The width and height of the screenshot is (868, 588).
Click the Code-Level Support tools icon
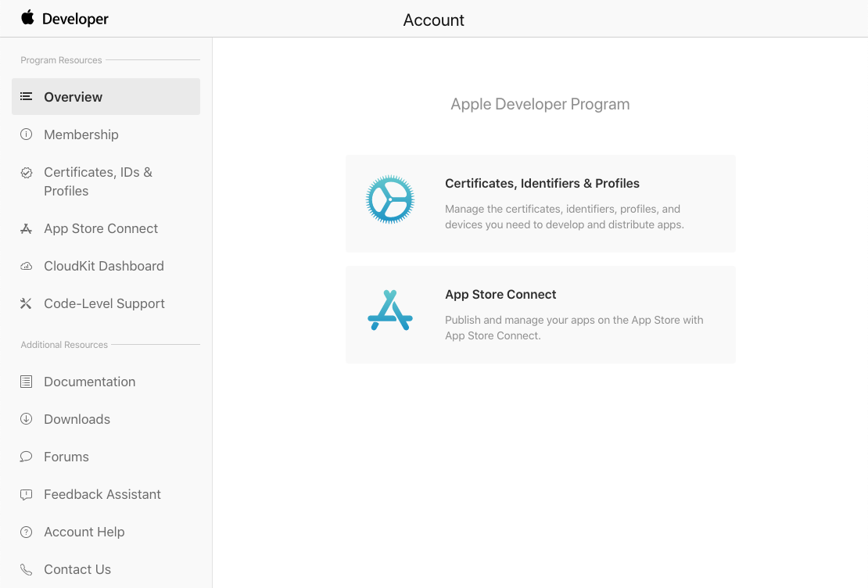click(26, 303)
